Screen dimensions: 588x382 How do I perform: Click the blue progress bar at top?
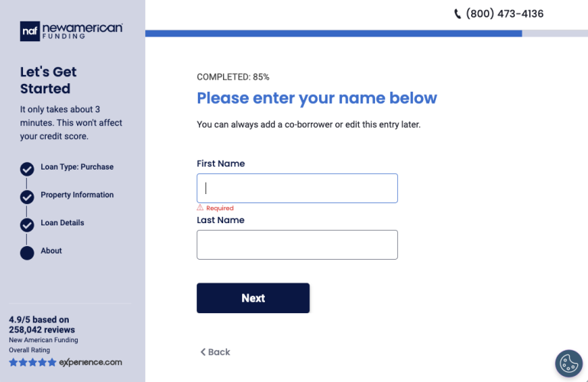coord(333,34)
